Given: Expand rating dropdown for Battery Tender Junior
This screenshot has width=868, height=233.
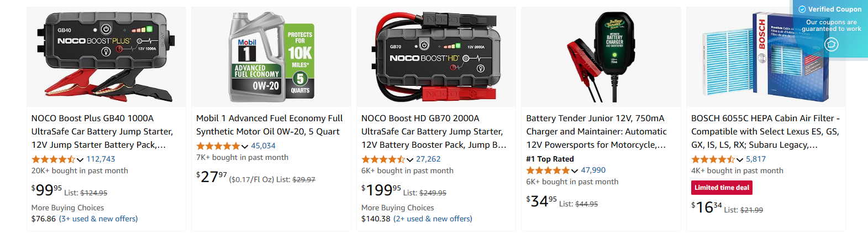Looking at the screenshot, I should (x=575, y=170).
